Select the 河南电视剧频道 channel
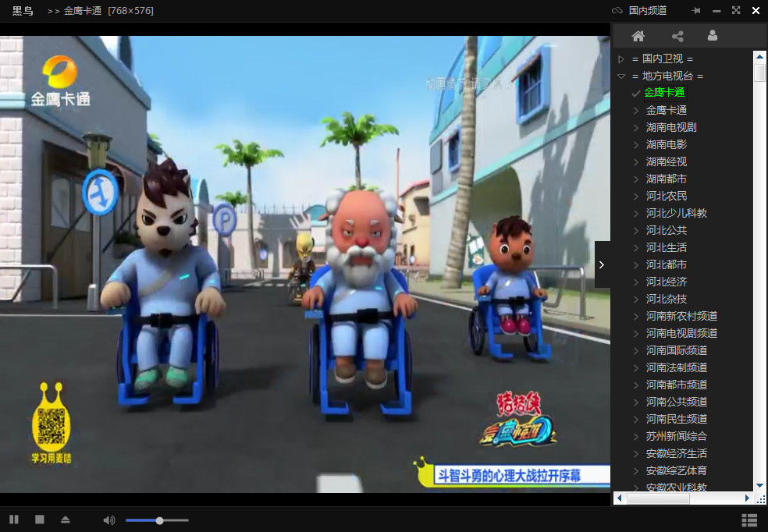 (681, 333)
